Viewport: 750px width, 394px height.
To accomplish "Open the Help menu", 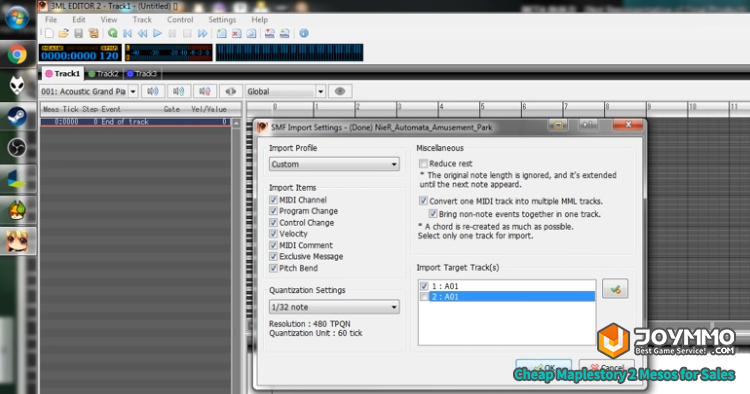I will (259, 20).
